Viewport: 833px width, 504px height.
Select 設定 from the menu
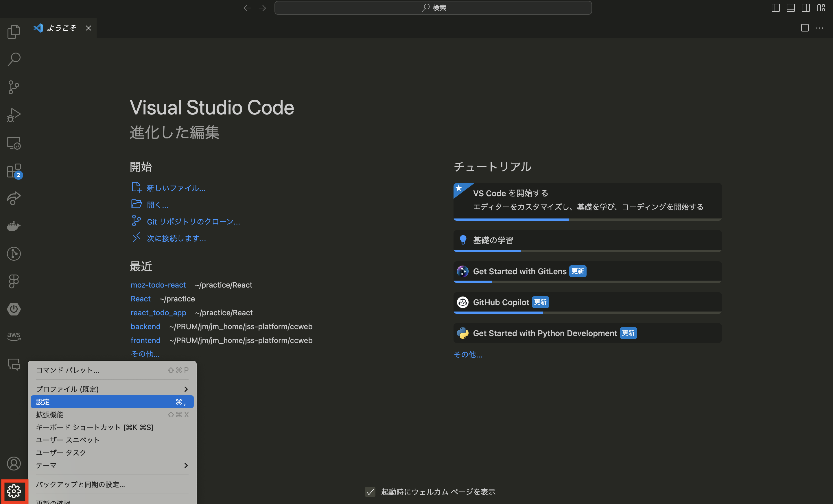coord(112,402)
